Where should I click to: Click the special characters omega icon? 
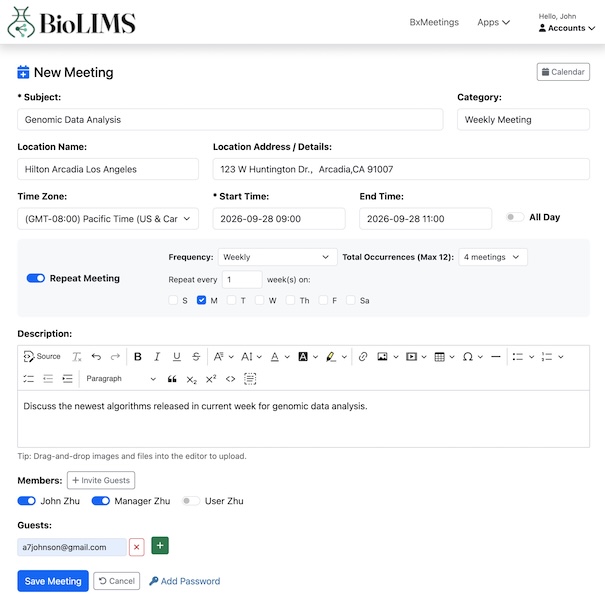pyautogui.click(x=468, y=357)
